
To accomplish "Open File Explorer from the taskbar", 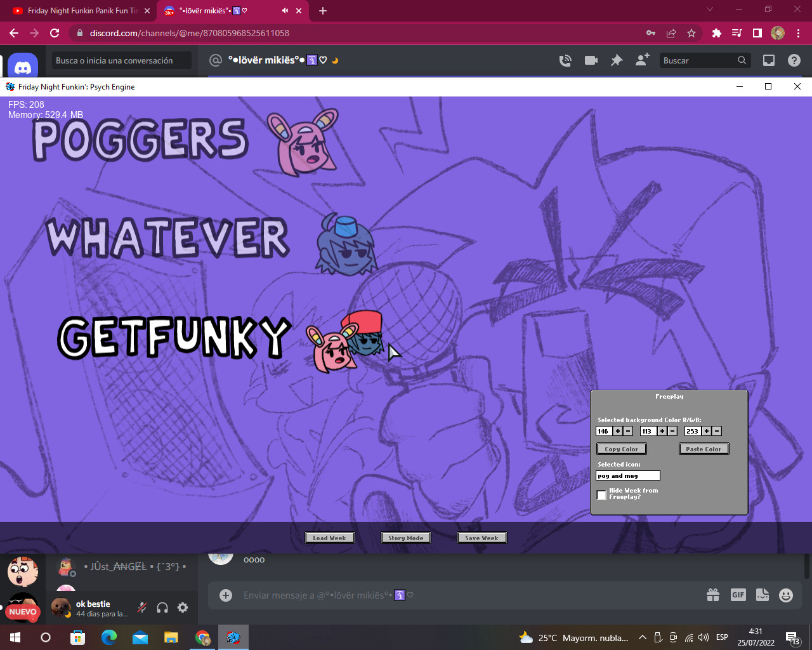I will (171, 637).
